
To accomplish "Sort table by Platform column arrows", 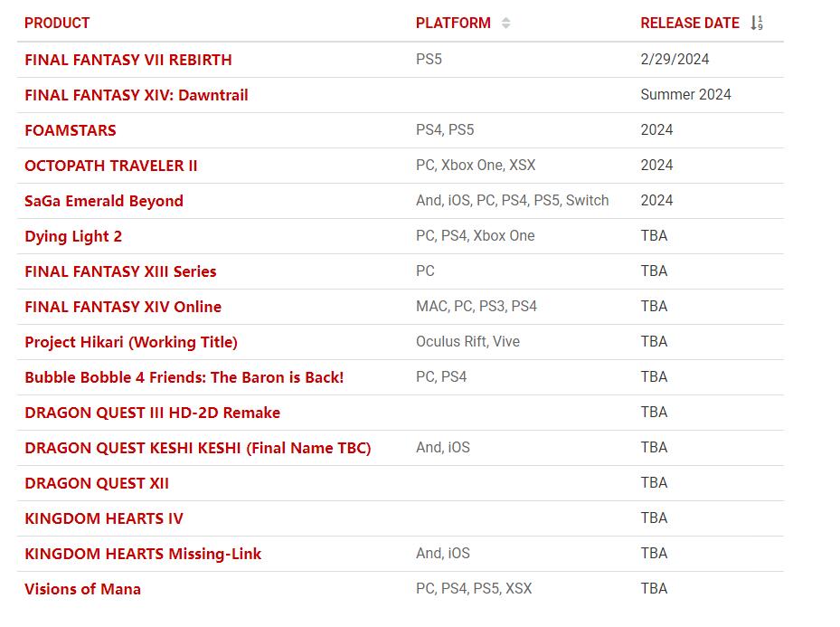I will [505, 24].
